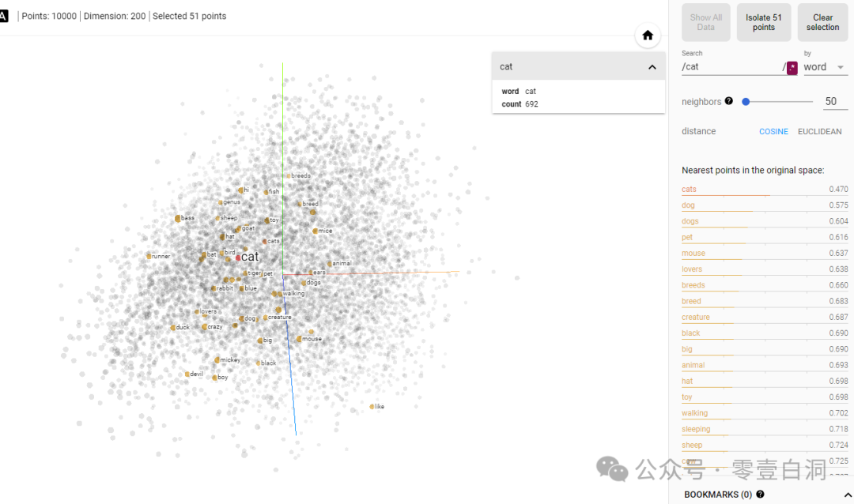The image size is (854, 504).
Task: Toggle the 3D labels mode icon
Action: coord(4,16)
